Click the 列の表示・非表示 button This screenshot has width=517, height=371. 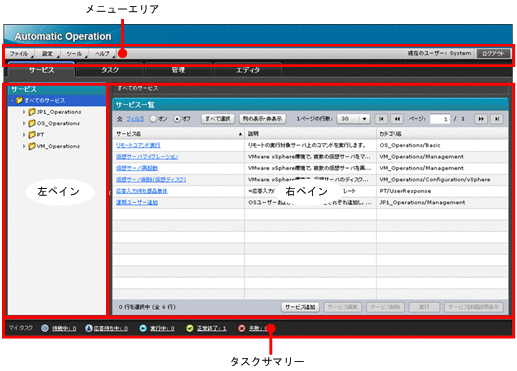pyautogui.click(x=262, y=119)
